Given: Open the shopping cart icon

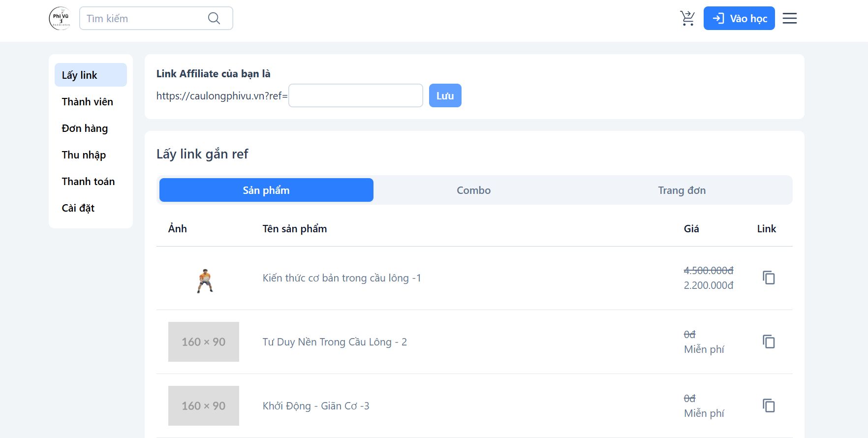Looking at the screenshot, I should [687, 19].
